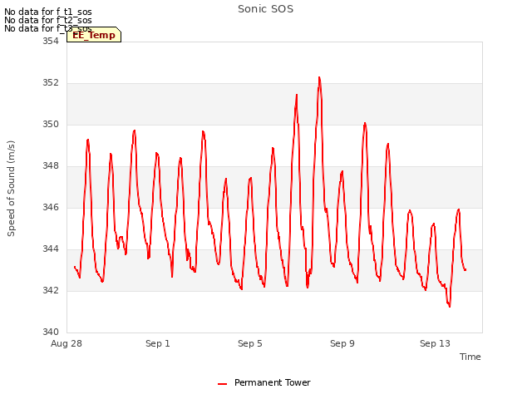Click the 'No data for f_t1_sos' message
Screen dimensions: 532x399
[x=48, y=12]
